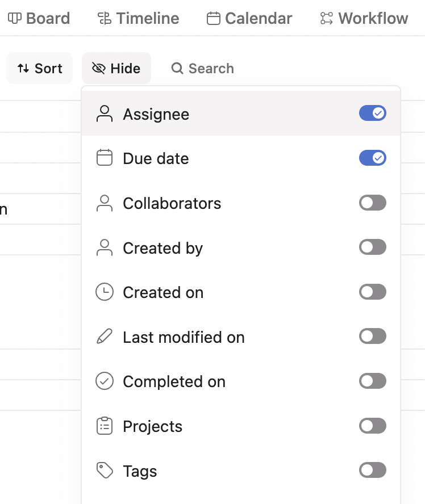Click the clock icon beside Created on

click(105, 292)
